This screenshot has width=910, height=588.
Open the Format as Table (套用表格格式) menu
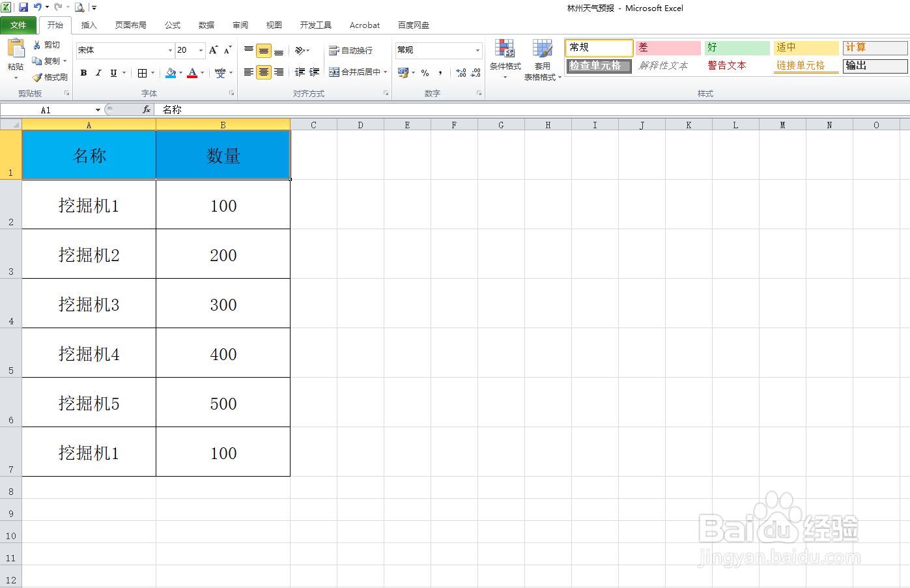click(543, 60)
